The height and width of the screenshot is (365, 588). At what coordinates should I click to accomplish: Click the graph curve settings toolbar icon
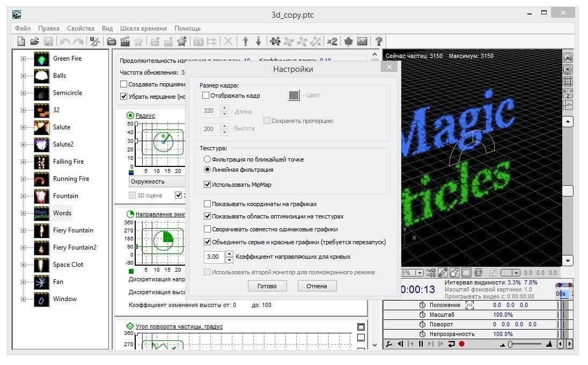(x=95, y=41)
